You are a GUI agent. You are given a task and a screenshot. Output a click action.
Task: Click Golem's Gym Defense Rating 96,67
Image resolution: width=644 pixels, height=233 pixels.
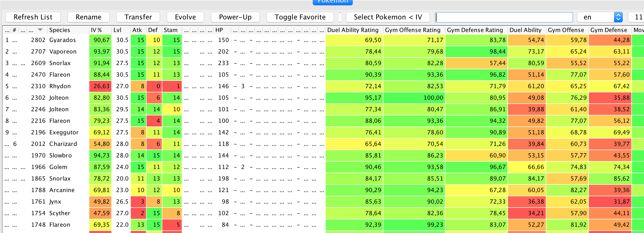(476, 167)
